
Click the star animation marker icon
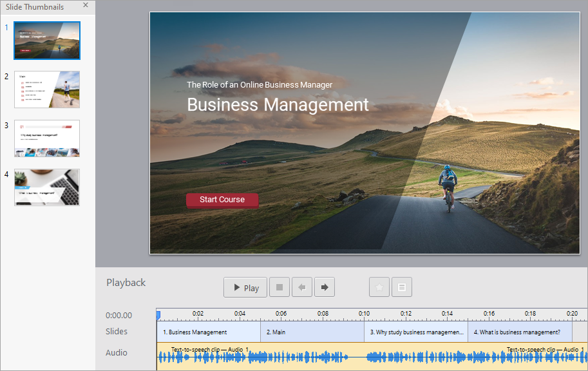click(x=379, y=287)
